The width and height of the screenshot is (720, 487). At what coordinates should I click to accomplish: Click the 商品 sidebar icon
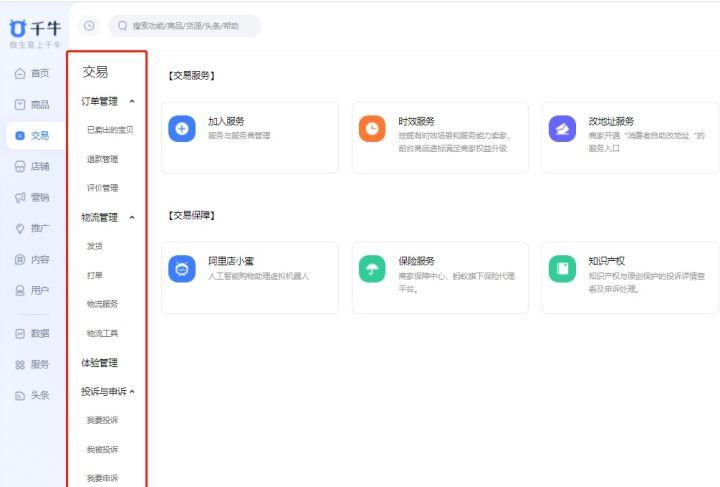click(20, 105)
